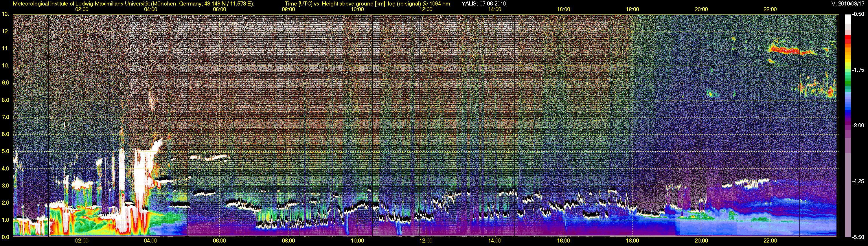868x246 pixels.
Task: Click the '20:00' label on the top time axis
Action: click(x=701, y=10)
